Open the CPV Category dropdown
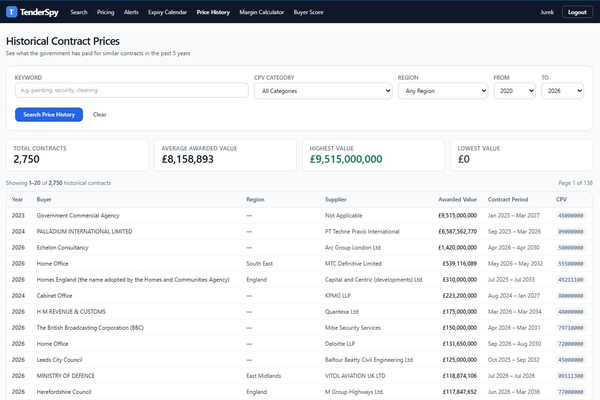This screenshot has height=400, width=600. click(323, 91)
